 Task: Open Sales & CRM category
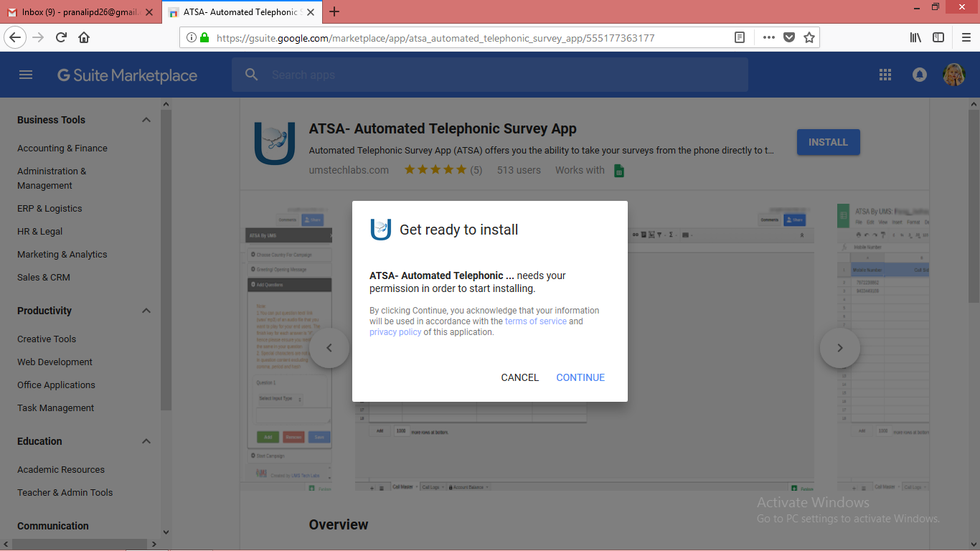pyautogui.click(x=44, y=278)
